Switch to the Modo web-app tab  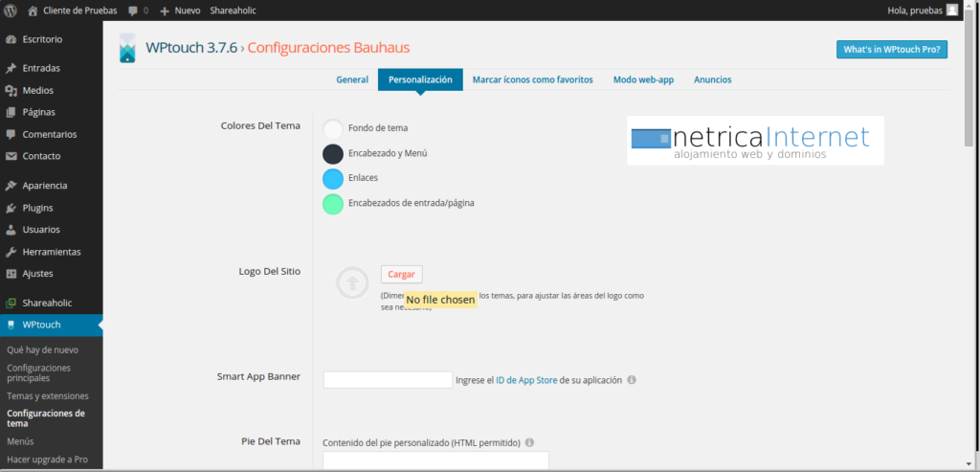pyautogui.click(x=643, y=79)
